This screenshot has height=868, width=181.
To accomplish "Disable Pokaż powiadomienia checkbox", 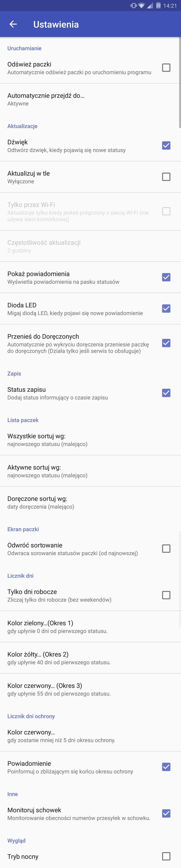I will click(166, 277).
